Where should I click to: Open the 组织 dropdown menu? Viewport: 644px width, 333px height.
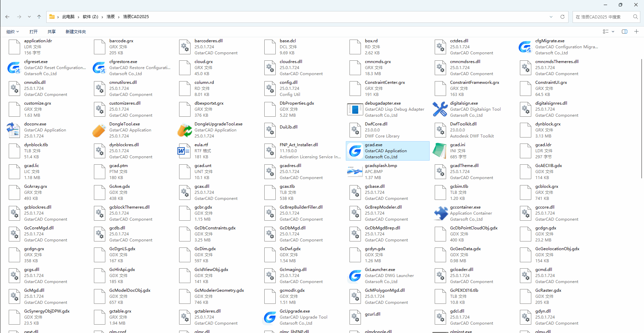[x=12, y=32]
